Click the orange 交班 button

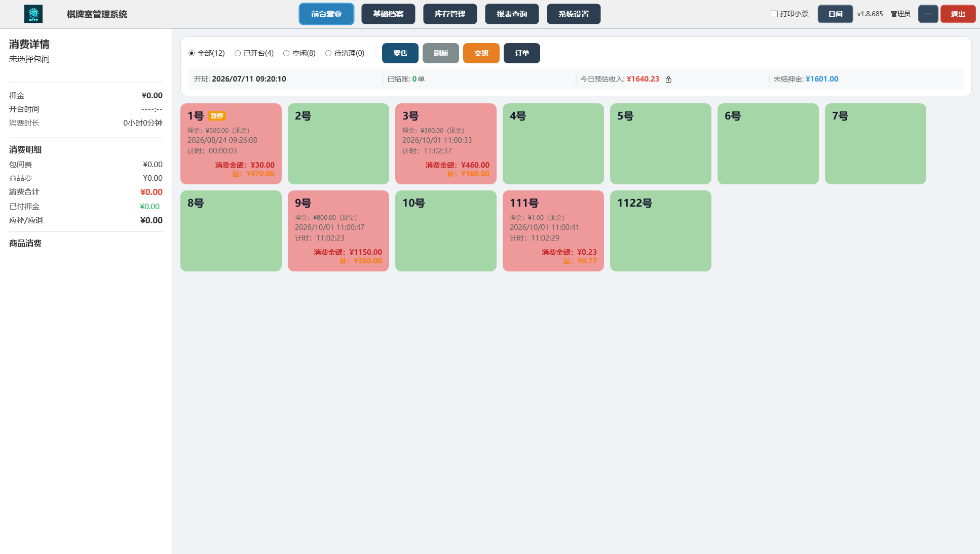point(481,53)
